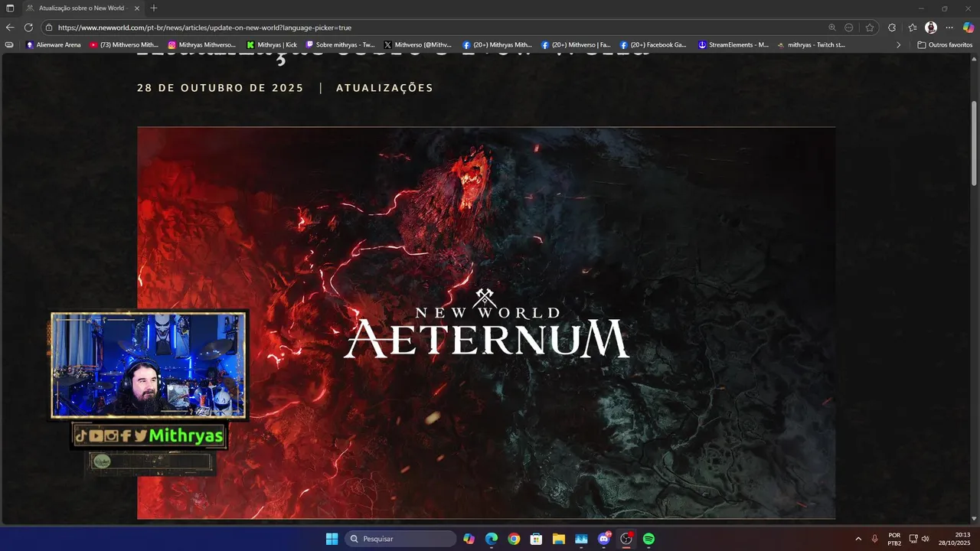This screenshot has height=551, width=980.
Task: Reload the New World page
Action: tap(28, 28)
